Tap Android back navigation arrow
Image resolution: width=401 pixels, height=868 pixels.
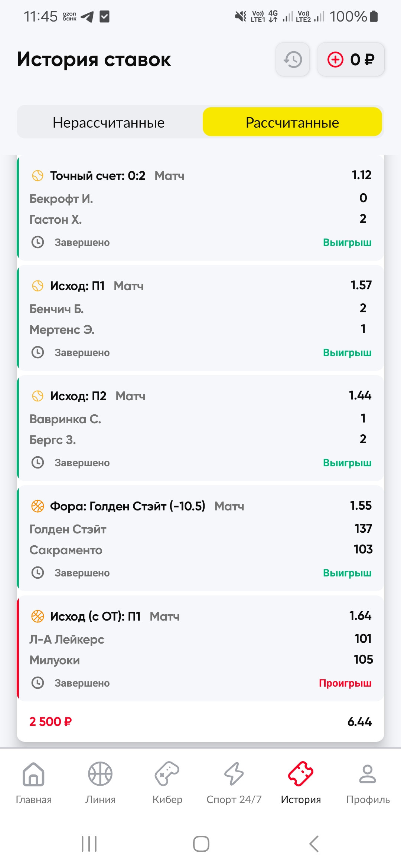[x=314, y=844]
